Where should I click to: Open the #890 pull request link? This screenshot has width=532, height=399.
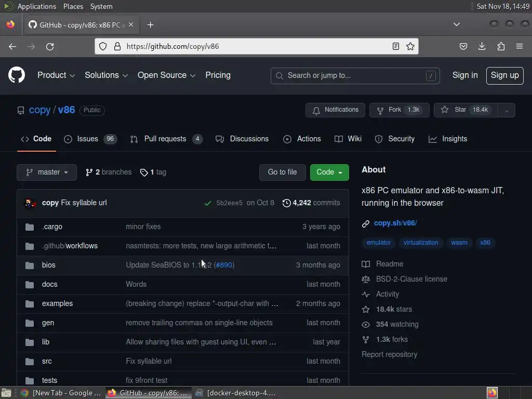pyautogui.click(x=224, y=265)
